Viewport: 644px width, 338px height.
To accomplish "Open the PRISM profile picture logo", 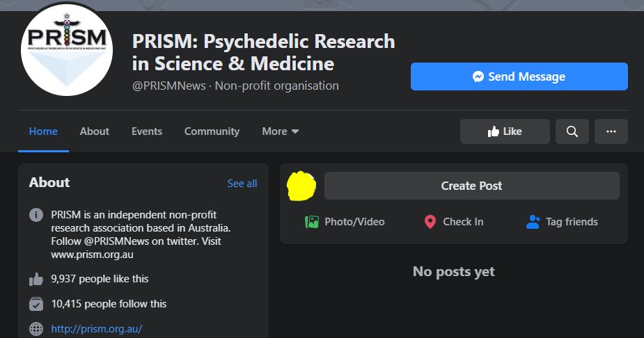I will coord(67,50).
